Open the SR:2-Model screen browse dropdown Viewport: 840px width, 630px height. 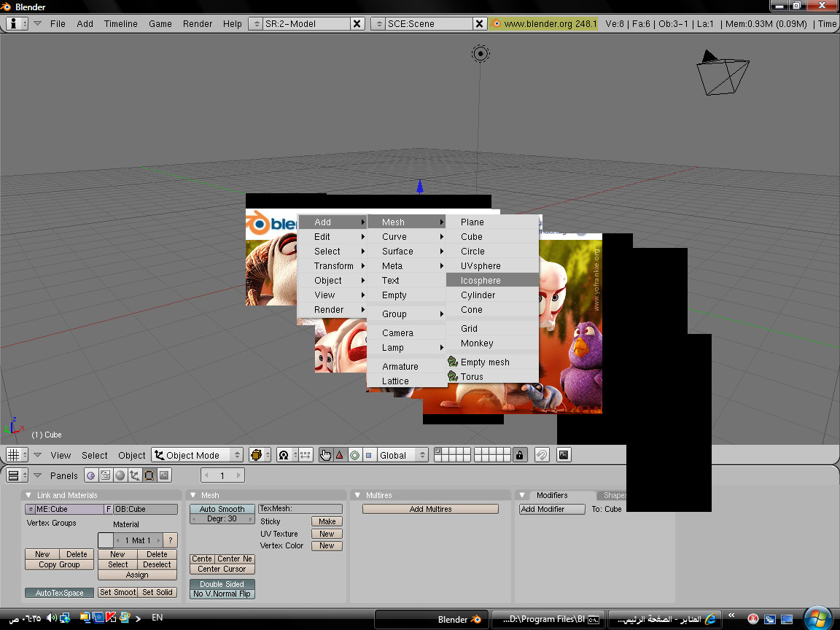256,23
